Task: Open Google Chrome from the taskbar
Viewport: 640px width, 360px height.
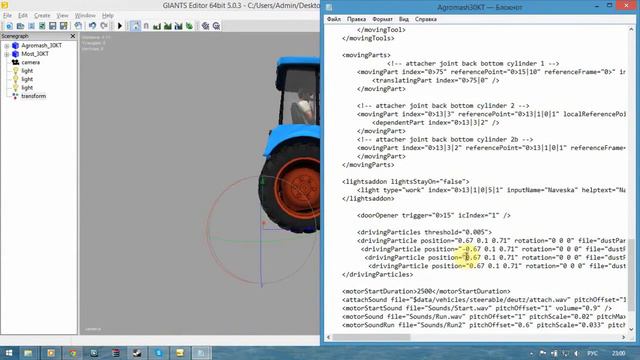Action: 72,353
